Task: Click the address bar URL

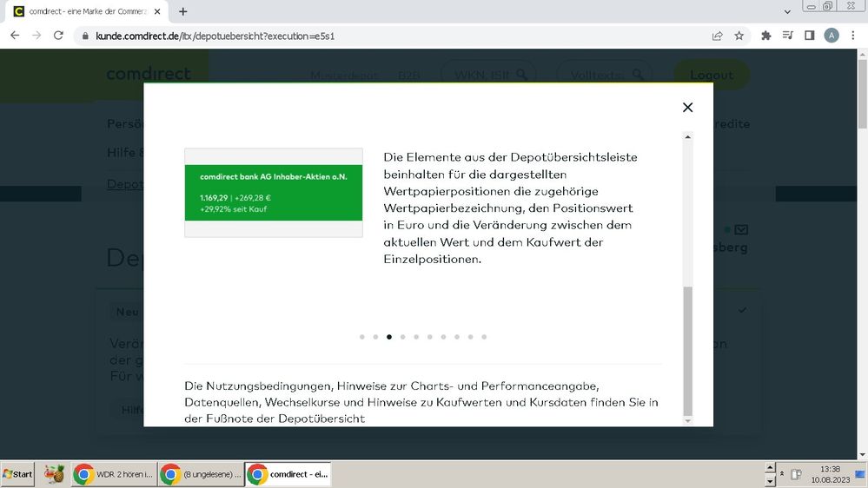Action: [x=215, y=36]
